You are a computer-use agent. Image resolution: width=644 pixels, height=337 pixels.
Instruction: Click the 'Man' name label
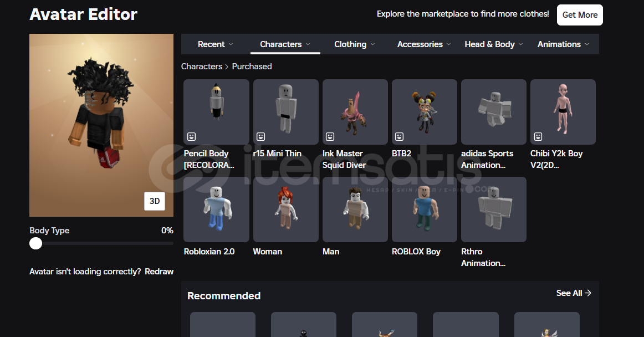331,252
